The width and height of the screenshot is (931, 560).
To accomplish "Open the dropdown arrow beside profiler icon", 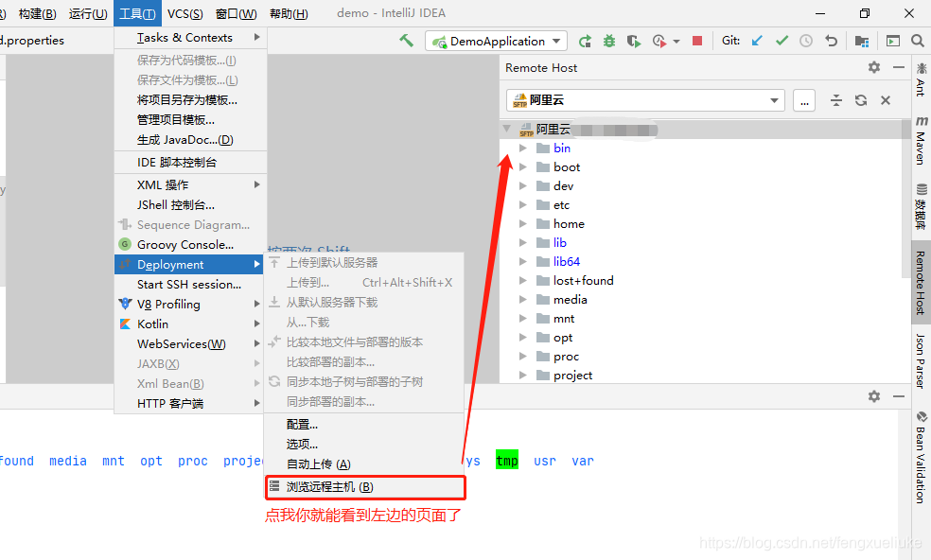I will (676, 42).
